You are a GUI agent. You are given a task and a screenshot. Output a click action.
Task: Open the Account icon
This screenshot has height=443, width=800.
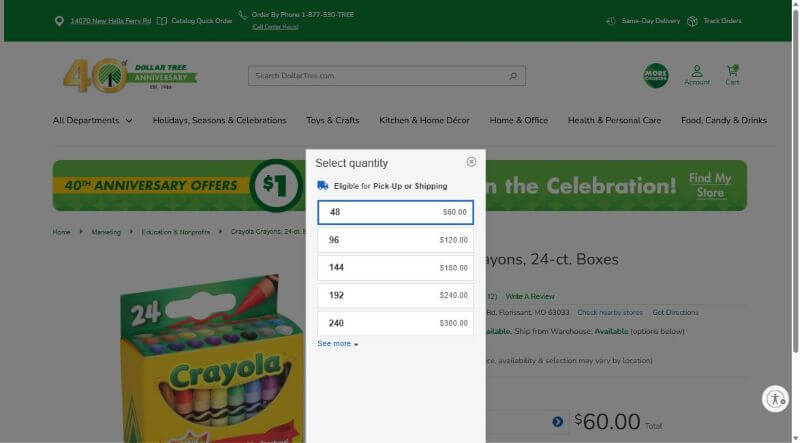coord(696,75)
